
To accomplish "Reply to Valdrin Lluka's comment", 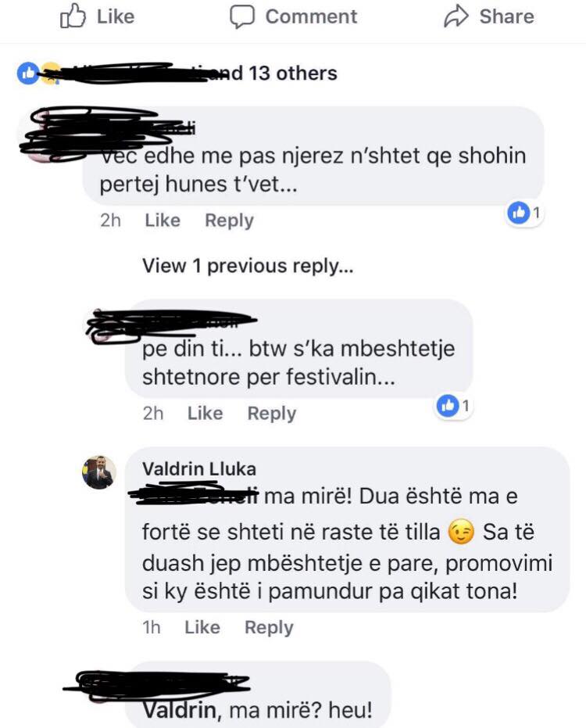I will [269, 628].
